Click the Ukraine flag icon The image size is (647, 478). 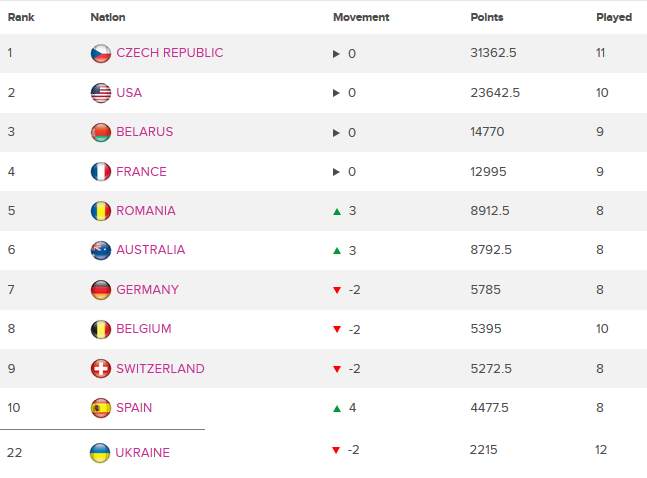[x=100, y=452]
